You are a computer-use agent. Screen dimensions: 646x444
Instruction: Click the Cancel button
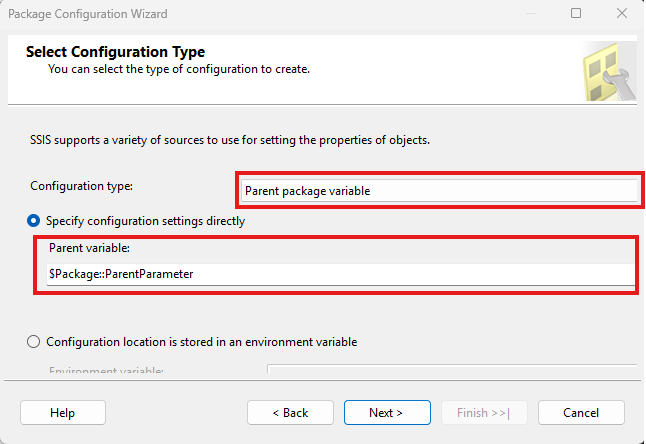(x=581, y=413)
